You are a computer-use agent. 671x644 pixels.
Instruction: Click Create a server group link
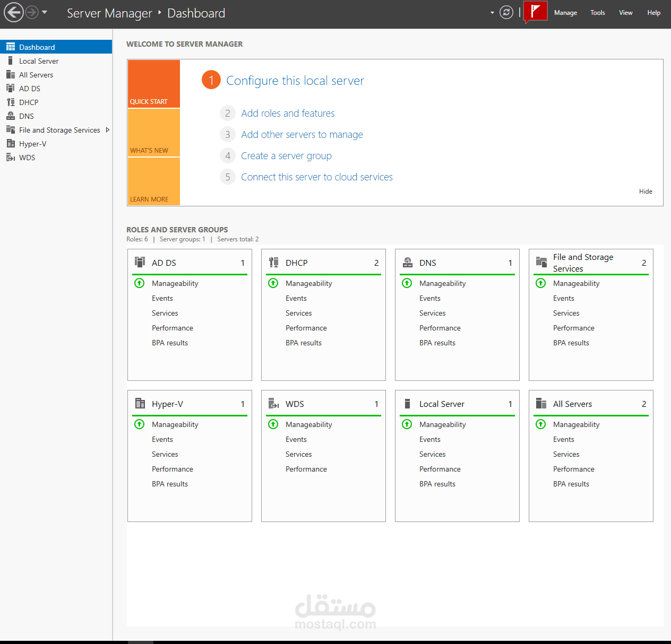click(286, 156)
